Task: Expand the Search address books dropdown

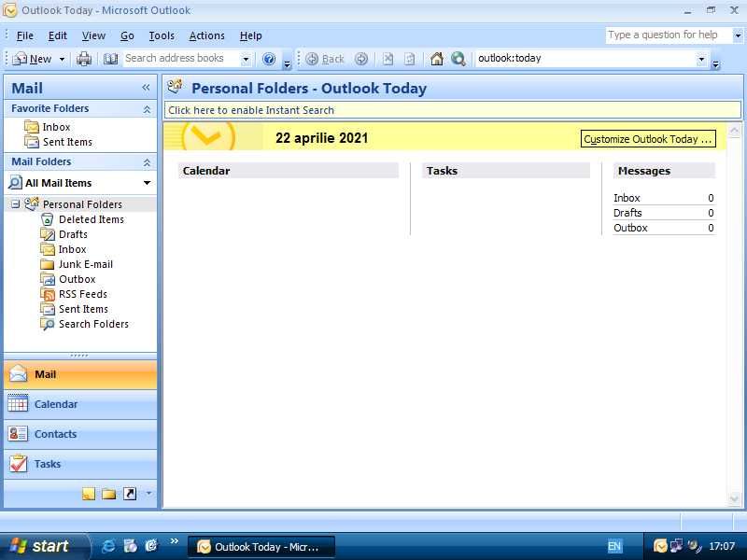Action: coord(246,59)
